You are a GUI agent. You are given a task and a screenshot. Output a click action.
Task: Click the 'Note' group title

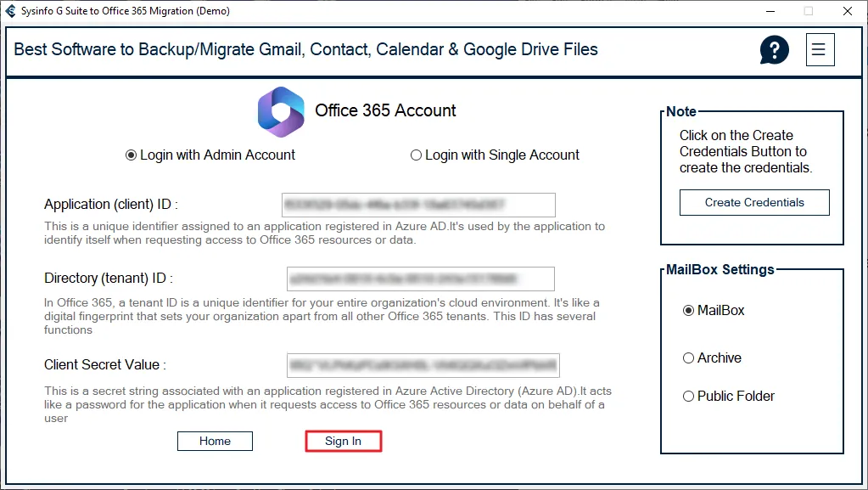(x=680, y=112)
